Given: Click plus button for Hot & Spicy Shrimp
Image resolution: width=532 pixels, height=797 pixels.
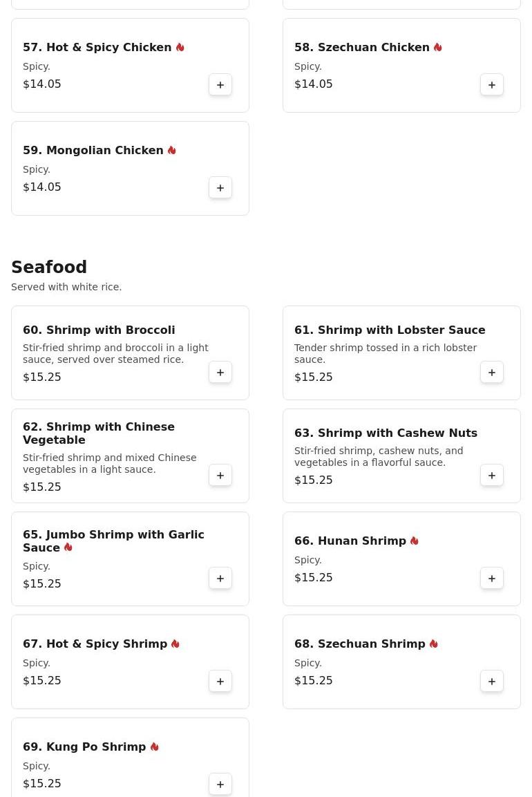Looking at the screenshot, I should [220, 682].
